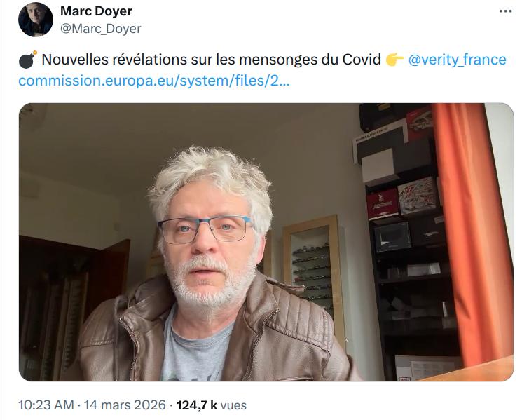Play the embedded video of the man
The image size is (522, 420).
tap(266, 242)
